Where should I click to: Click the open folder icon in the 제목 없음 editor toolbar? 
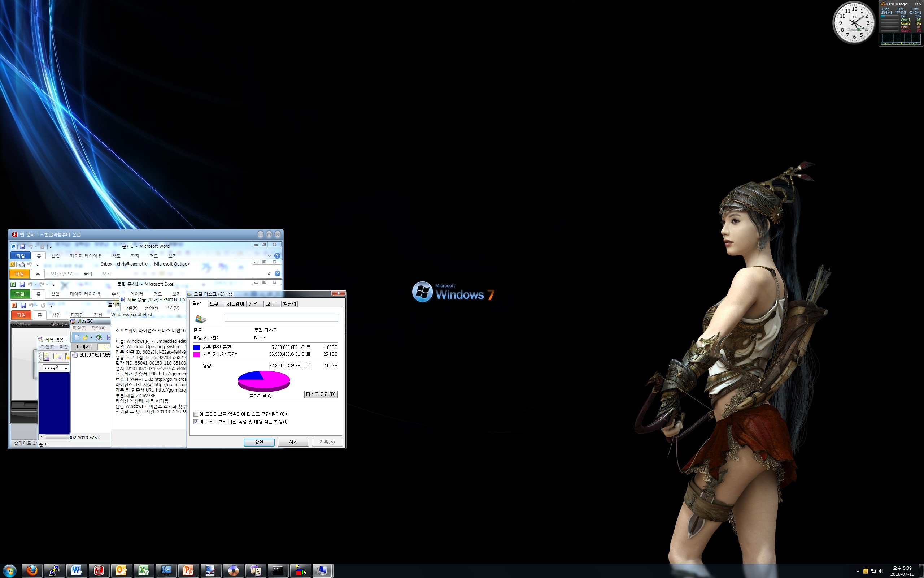point(57,356)
